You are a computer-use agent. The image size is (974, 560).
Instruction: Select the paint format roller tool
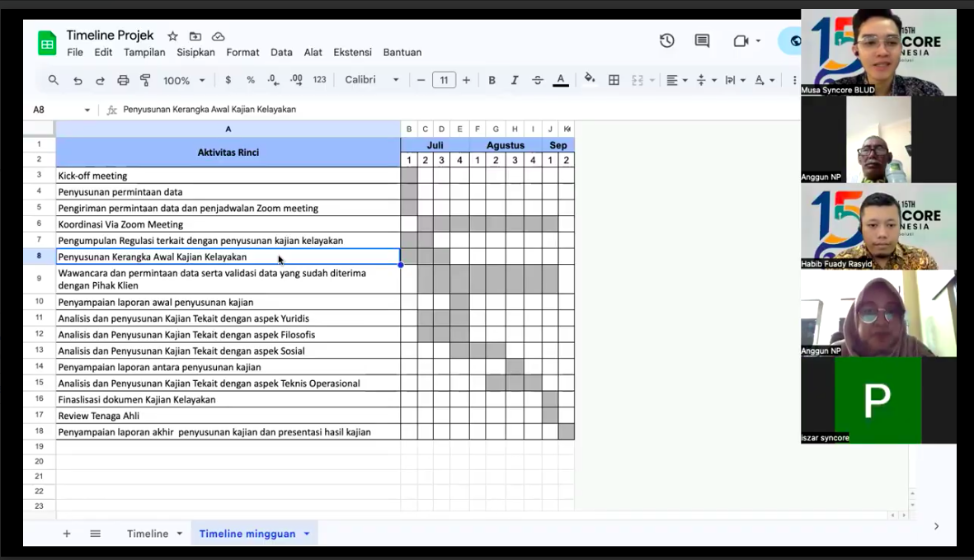point(145,80)
